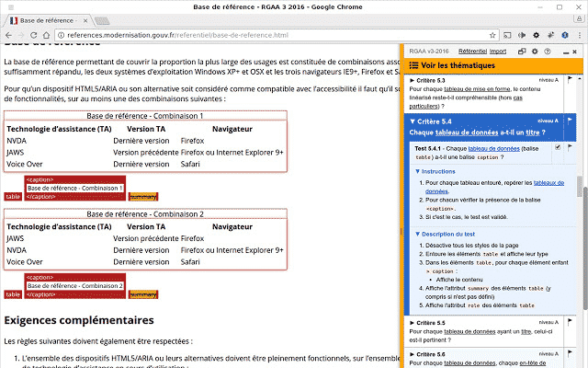Click the gear extension icon in Chrome toolbar
This screenshot has height=368, width=588.
coord(537,35)
